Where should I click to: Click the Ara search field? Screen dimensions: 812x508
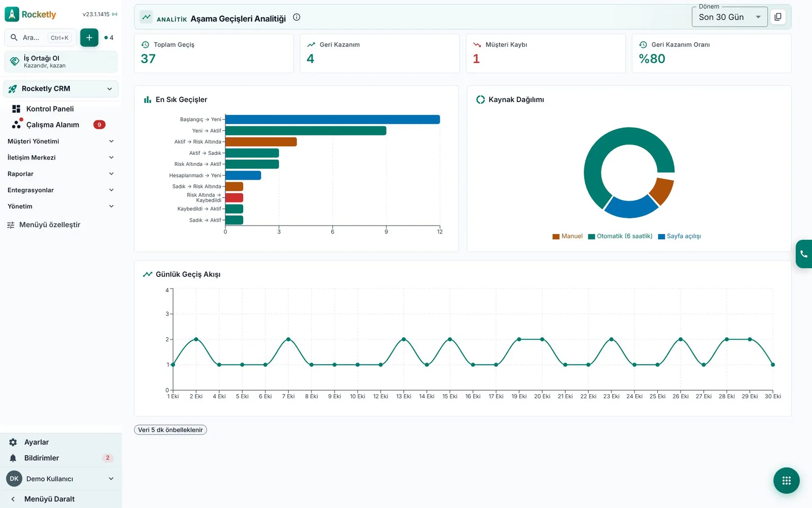tap(41, 37)
